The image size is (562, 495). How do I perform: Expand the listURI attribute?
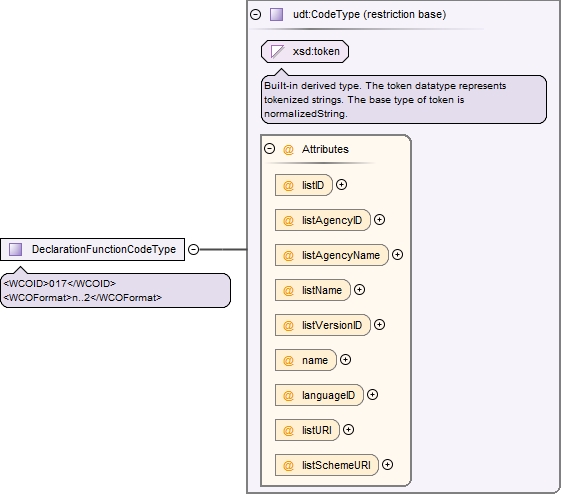point(348,429)
